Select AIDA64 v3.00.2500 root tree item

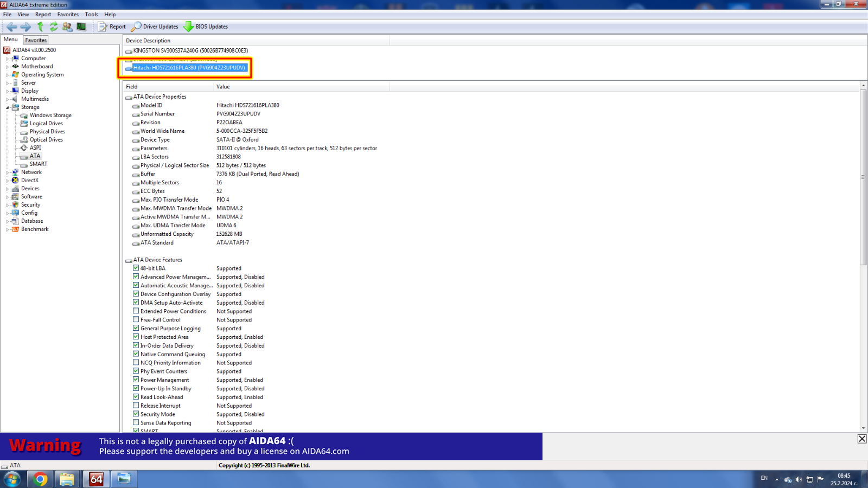tap(34, 50)
